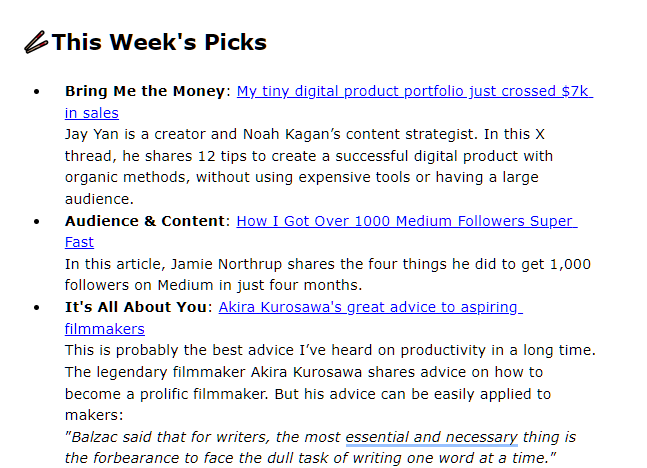
Task: Open "Akira Kurosawa's great advice to aspiring" link
Action: 371,307
